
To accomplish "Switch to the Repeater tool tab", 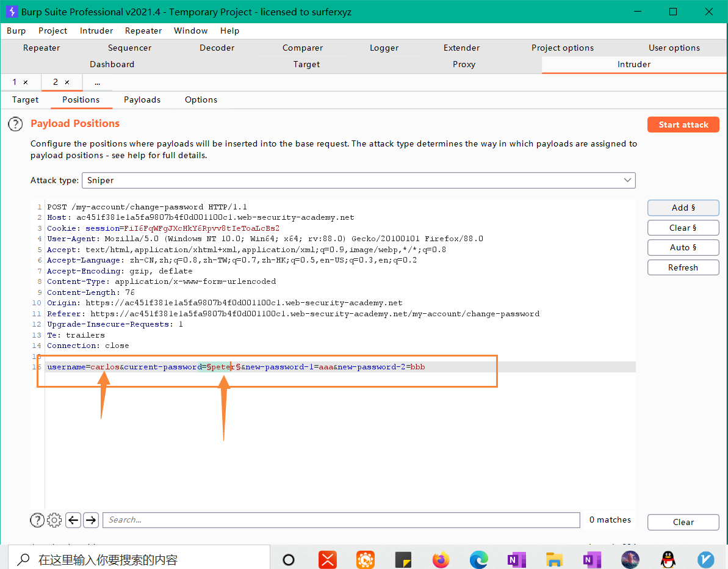I will click(41, 48).
